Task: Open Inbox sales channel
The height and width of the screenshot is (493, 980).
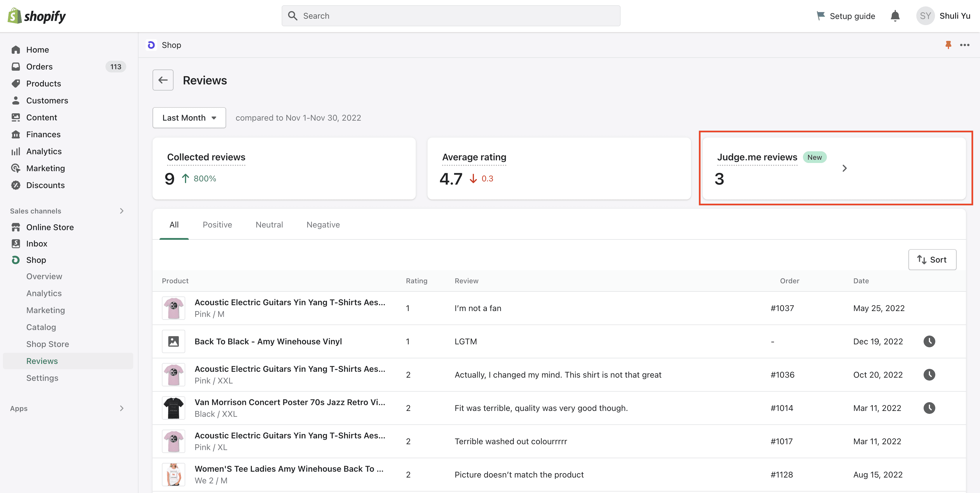Action: pos(37,244)
